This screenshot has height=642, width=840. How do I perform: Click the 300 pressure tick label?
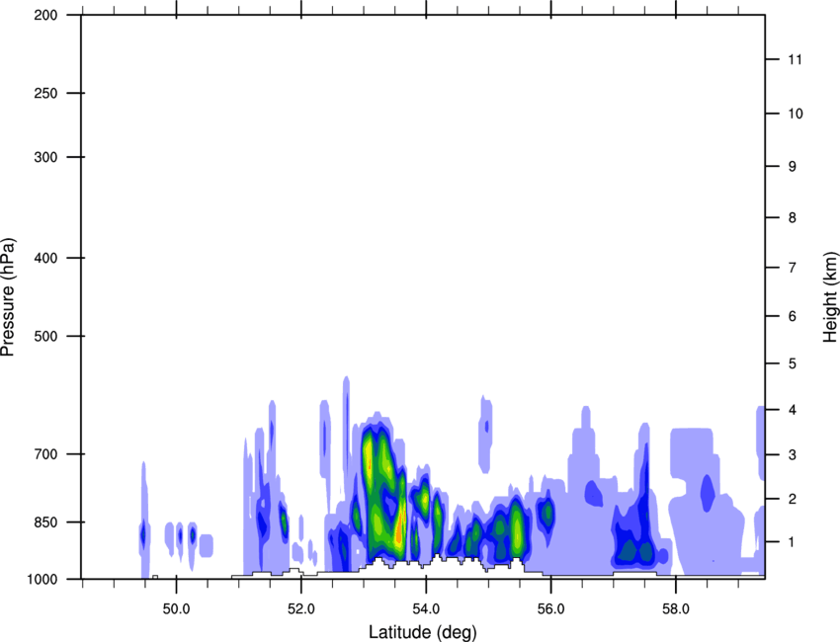click(45, 157)
